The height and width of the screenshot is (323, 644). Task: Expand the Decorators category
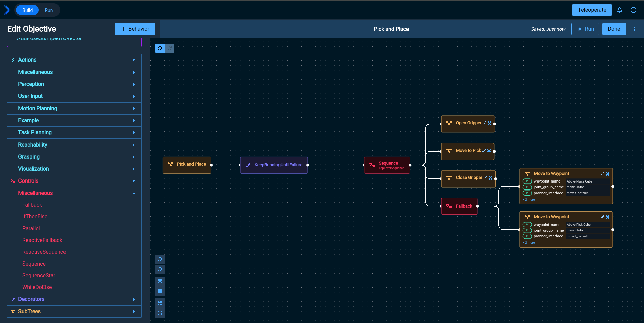74,299
